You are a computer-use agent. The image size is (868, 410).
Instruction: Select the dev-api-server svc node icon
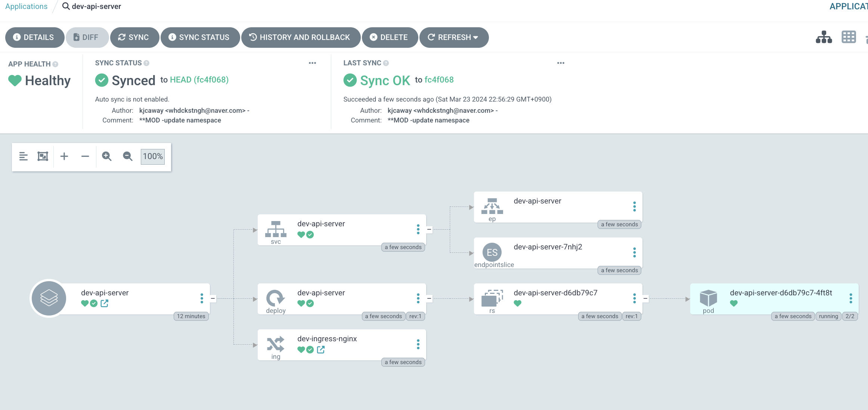(x=276, y=229)
